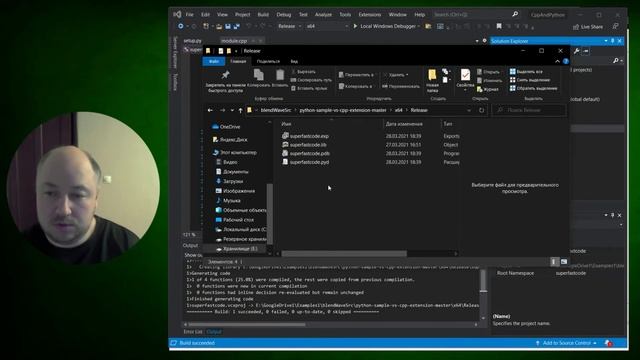
Task: Go forward in Explorer navigation
Action: [x=222, y=110]
